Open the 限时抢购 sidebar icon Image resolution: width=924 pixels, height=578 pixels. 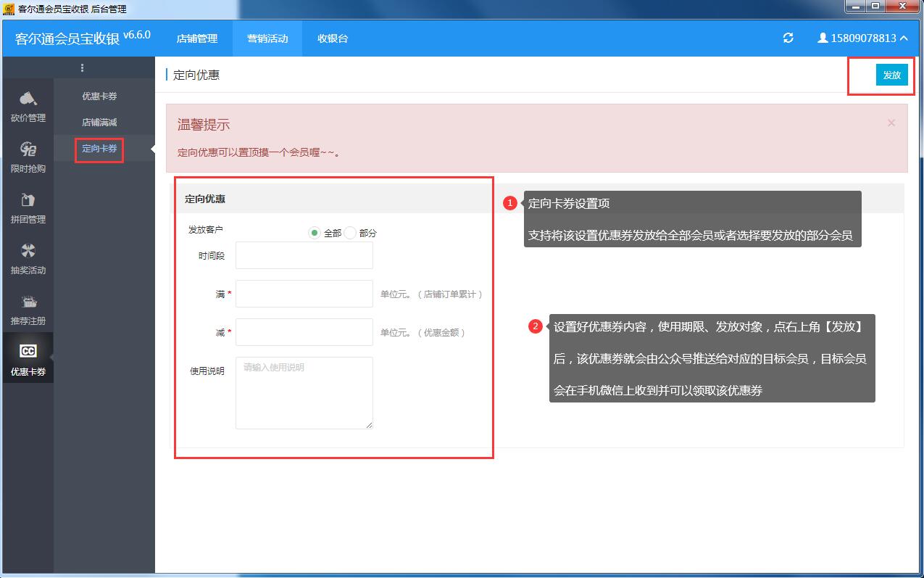pos(28,157)
